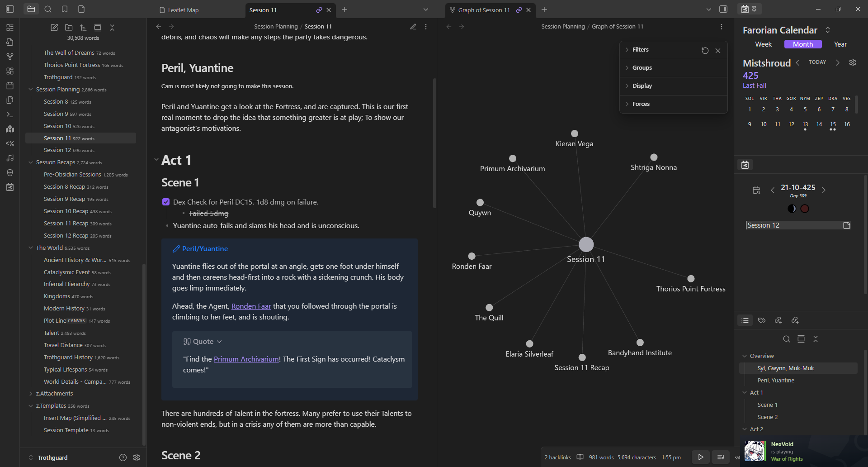The height and width of the screenshot is (467, 868).
Task: Uncheck the Dex Check for Peril task
Action: pyautogui.click(x=166, y=202)
